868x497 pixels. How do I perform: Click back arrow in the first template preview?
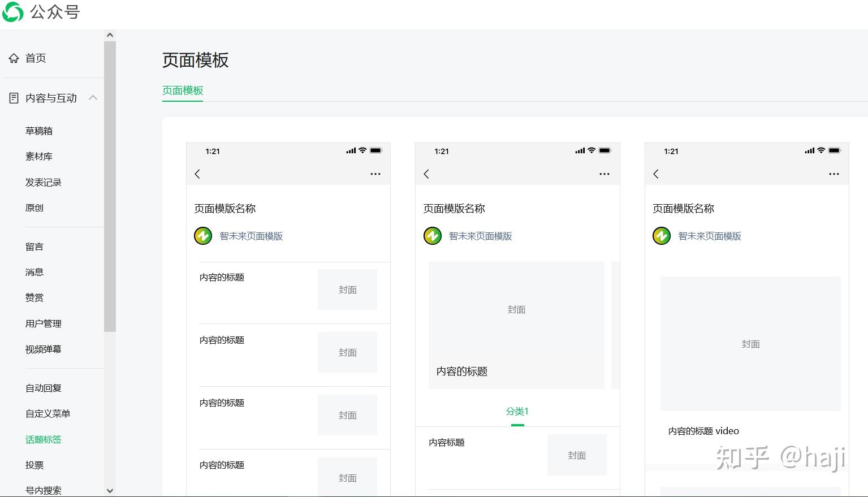click(197, 174)
